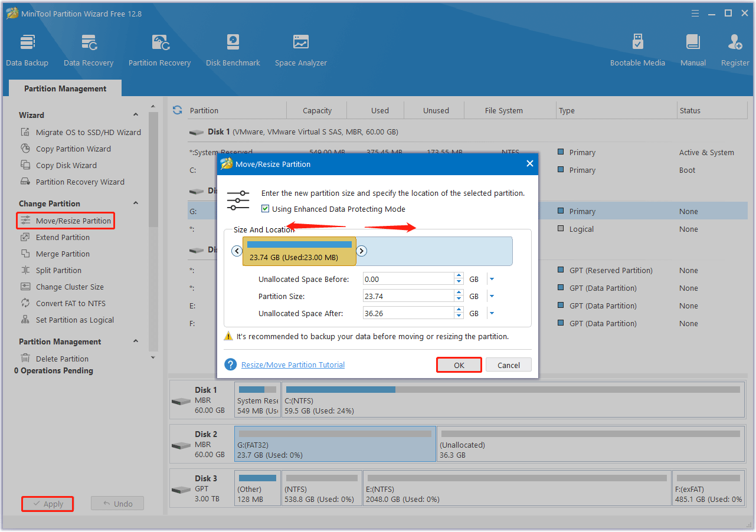Image resolution: width=756 pixels, height=532 pixels.
Task: Click the Undo button
Action: click(x=117, y=504)
